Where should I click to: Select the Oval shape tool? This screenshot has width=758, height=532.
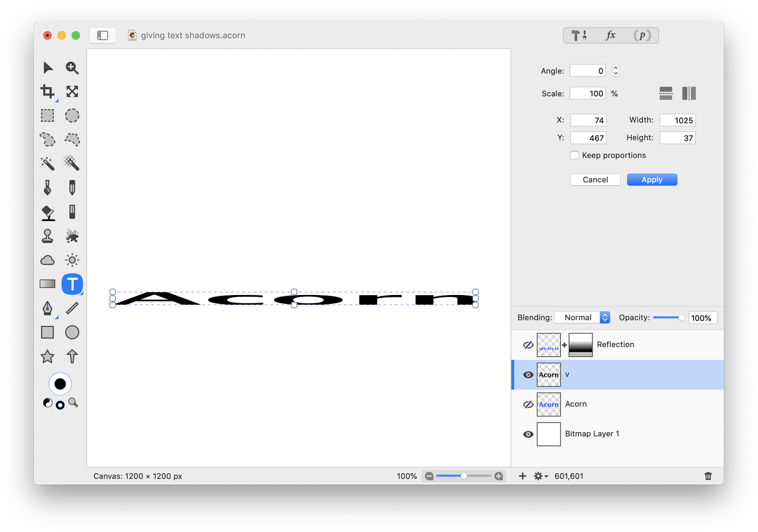click(72, 332)
